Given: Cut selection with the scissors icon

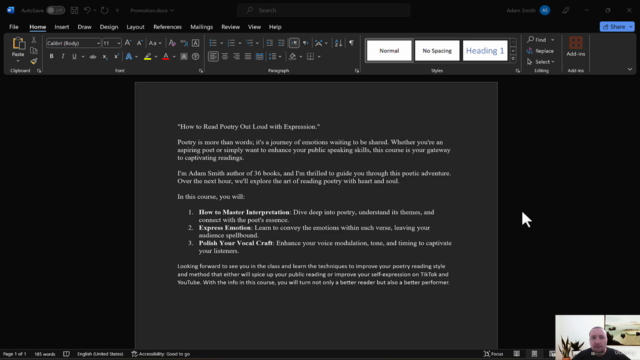Looking at the screenshot, I should pos(34,40).
